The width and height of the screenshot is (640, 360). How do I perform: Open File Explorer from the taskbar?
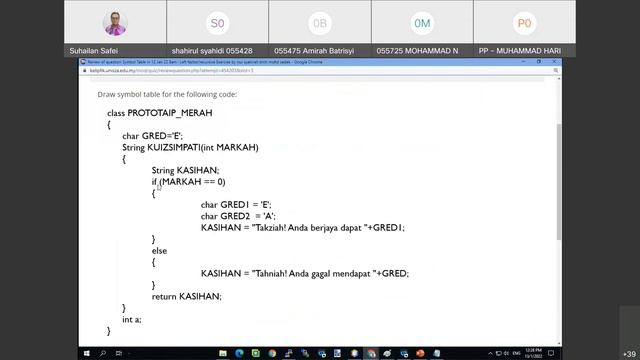tap(223, 353)
